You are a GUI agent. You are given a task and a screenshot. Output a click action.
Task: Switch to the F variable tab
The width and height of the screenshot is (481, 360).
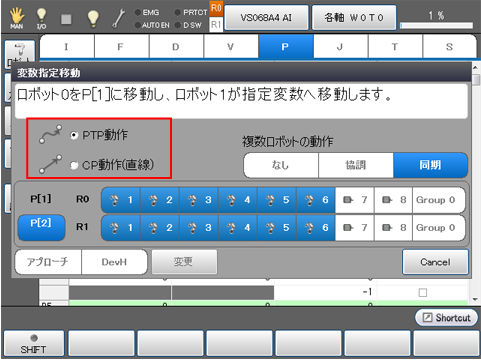click(x=122, y=47)
